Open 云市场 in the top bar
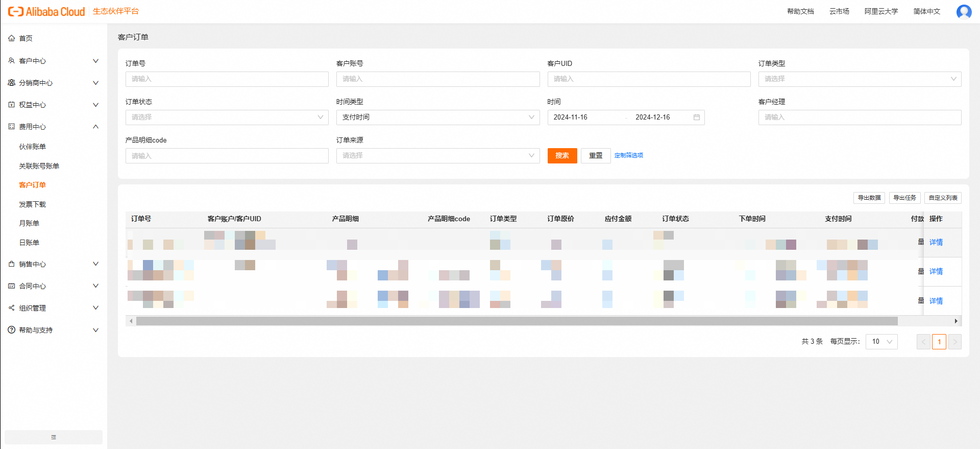The width and height of the screenshot is (980, 449). [x=839, y=11]
